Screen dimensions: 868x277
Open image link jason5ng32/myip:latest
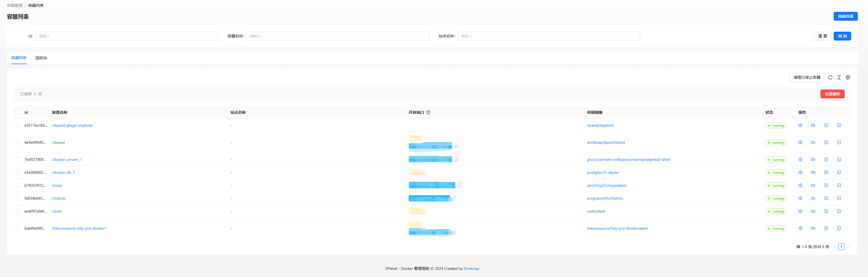pos(607,185)
